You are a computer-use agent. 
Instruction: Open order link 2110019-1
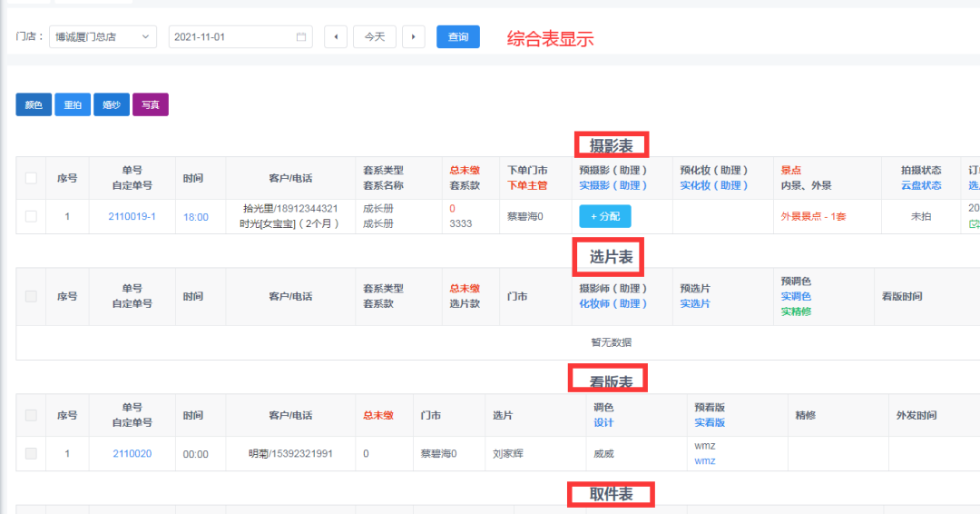click(132, 216)
